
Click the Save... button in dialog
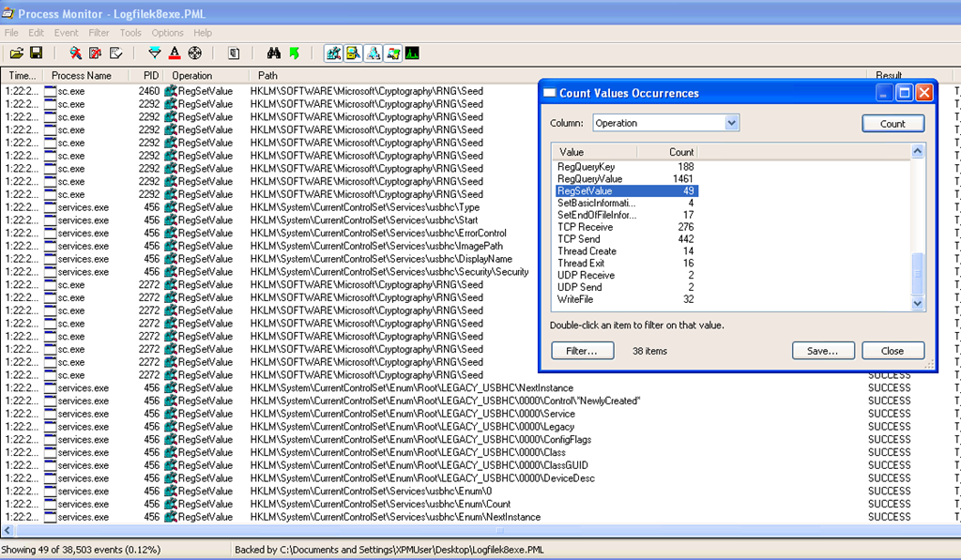(x=823, y=351)
